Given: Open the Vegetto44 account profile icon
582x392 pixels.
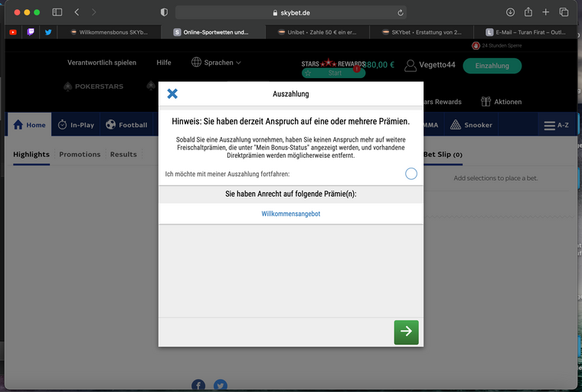Looking at the screenshot, I should tap(410, 65).
